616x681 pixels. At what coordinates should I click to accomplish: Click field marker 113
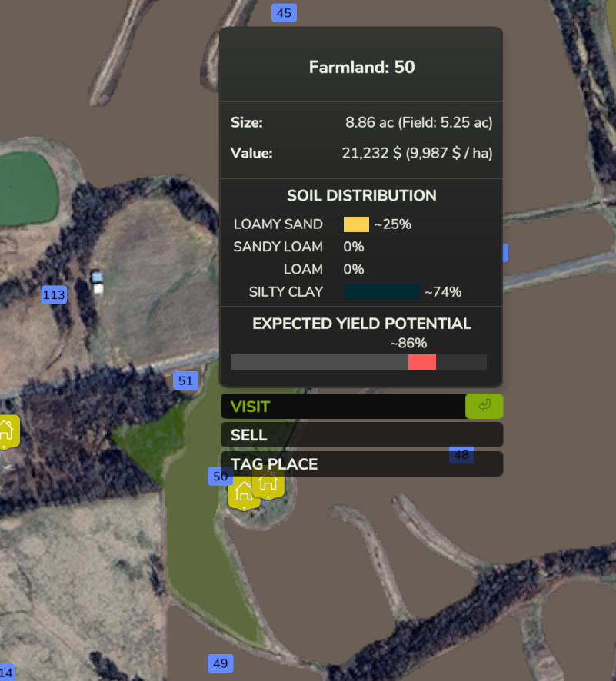pyautogui.click(x=54, y=294)
